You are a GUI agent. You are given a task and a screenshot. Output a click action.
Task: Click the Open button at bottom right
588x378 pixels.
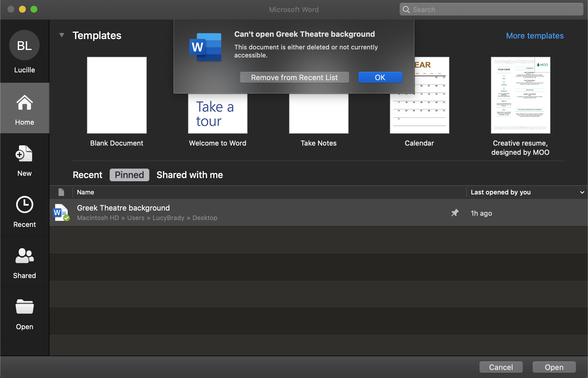(x=554, y=367)
